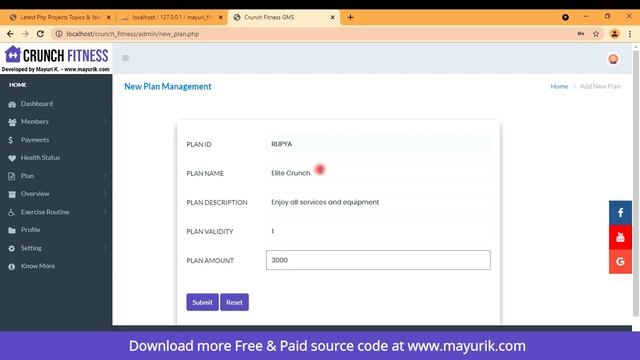Bookmark this page with star

click(x=596, y=34)
